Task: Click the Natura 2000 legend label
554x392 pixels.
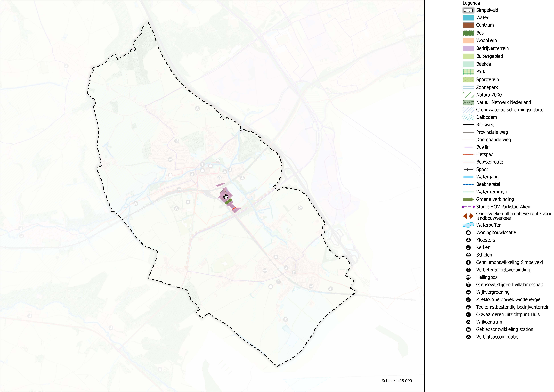Action: point(489,95)
